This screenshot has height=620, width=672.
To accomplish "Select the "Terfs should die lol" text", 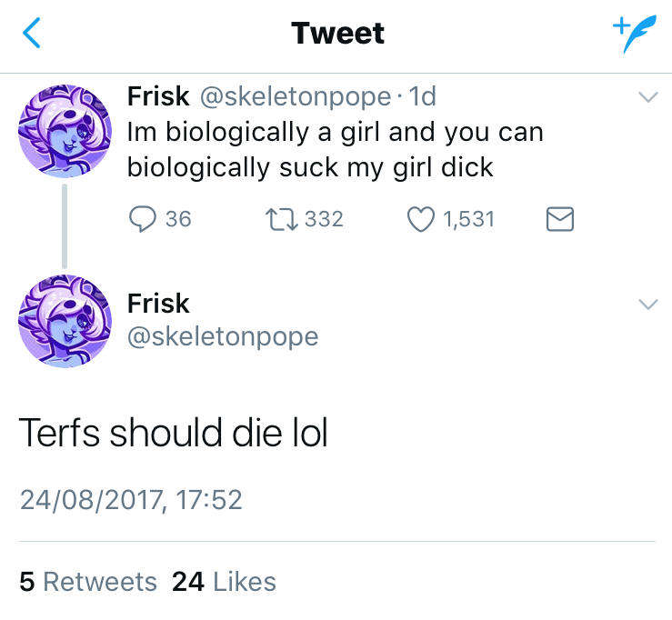I will tap(173, 435).
